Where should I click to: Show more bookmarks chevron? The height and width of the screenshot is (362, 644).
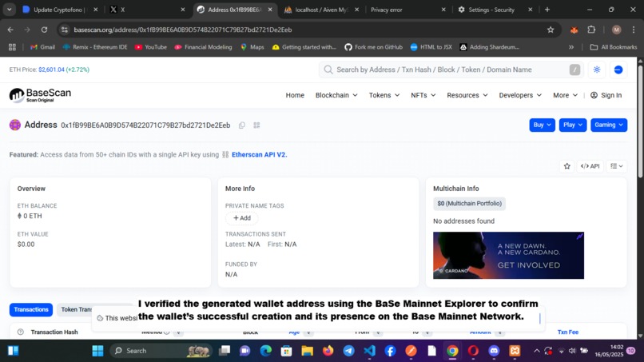click(x=571, y=47)
